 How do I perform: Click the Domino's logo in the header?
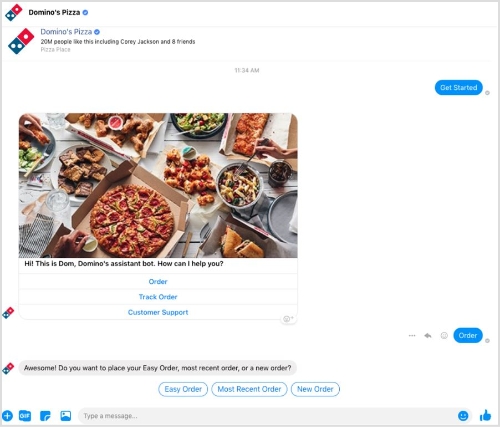point(14,12)
